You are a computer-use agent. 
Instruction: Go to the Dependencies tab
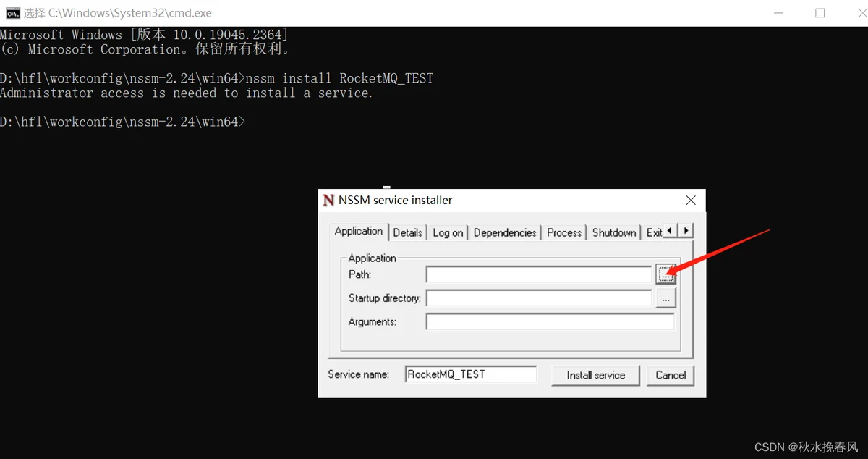(x=505, y=232)
